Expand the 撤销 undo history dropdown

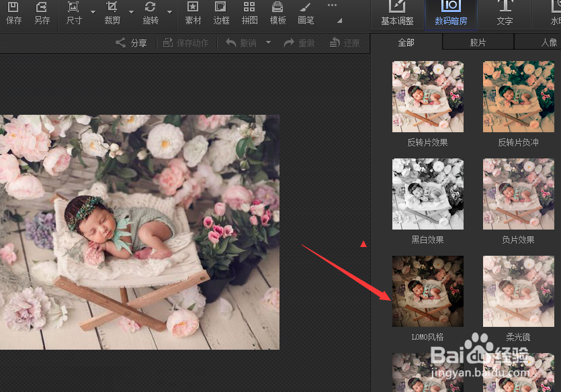coord(268,42)
